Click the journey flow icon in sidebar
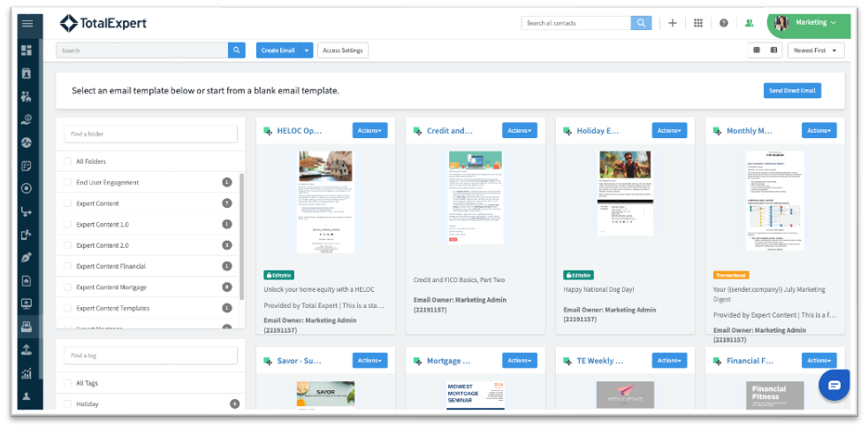 point(27,211)
